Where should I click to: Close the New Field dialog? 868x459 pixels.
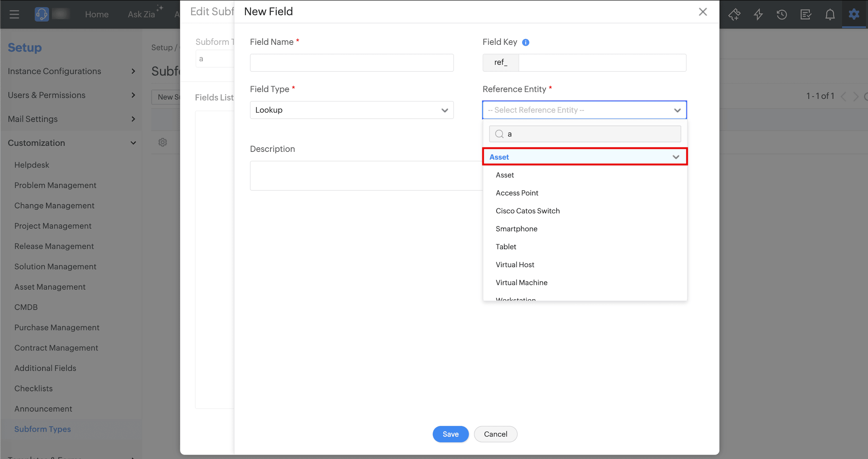click(703, 12)
